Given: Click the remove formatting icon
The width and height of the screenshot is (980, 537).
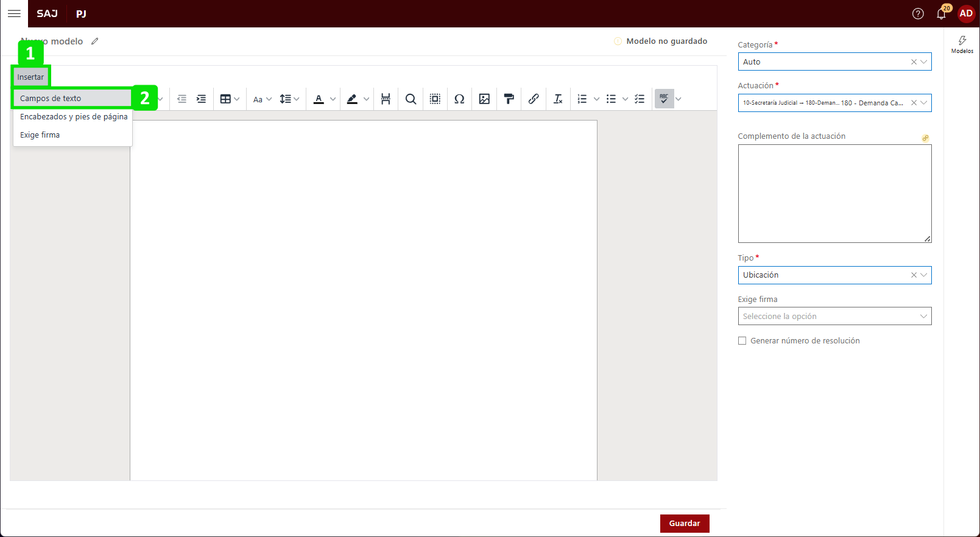Looking at the screenshot, I should 558,99.
